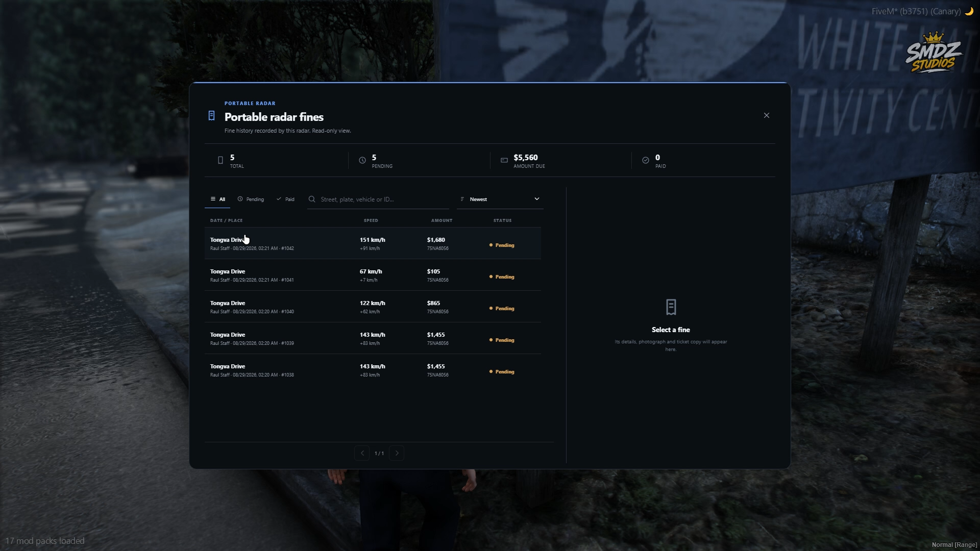Screen dimensions: 980x551
Task: Click the 143 km/h speed in fine #1038 row
Action: click(373, 366)
